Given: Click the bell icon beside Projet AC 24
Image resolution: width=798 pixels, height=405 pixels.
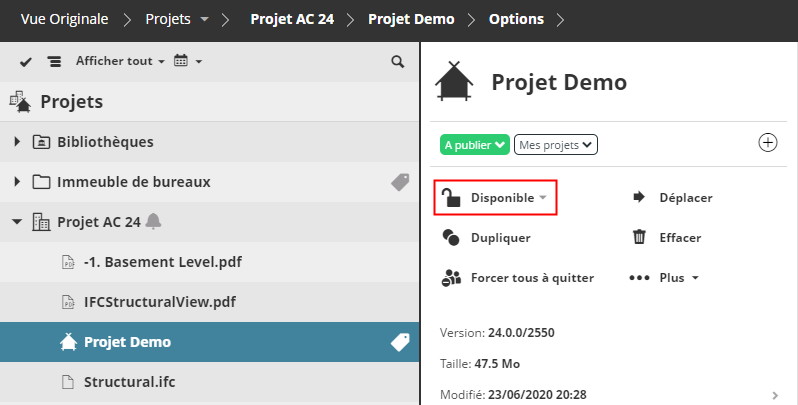Looking at the screenshot, I should [153, 222].
